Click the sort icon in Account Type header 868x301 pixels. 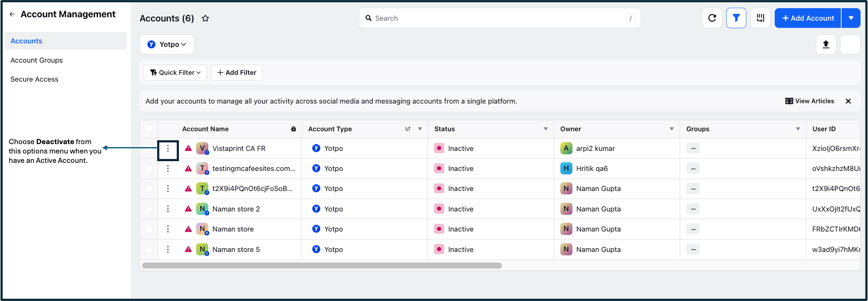point(408,129)
